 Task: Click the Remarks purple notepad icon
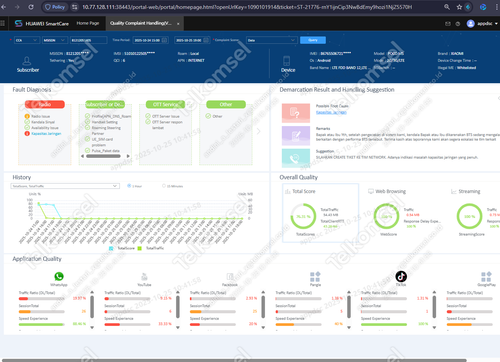(x=296, y=136)
